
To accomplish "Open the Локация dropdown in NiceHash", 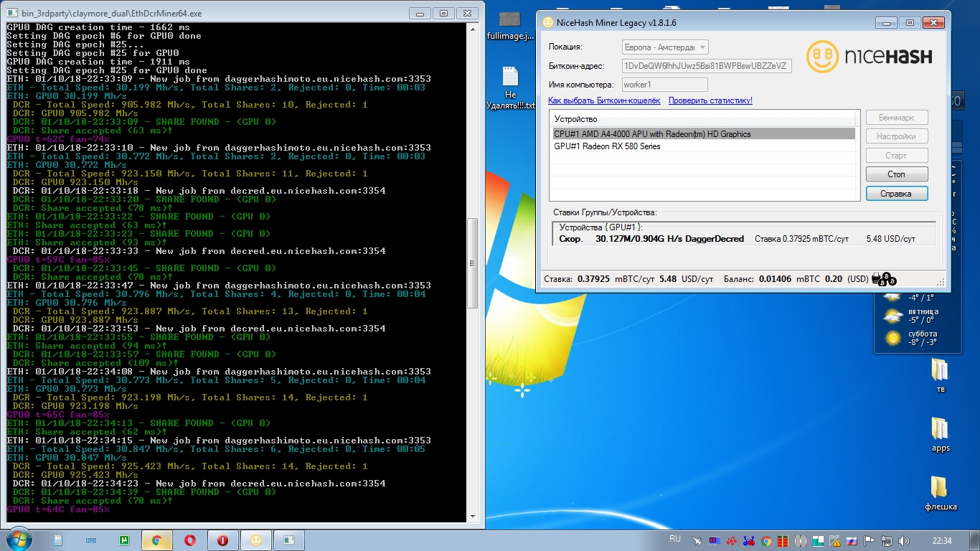I will coord(665,47).
